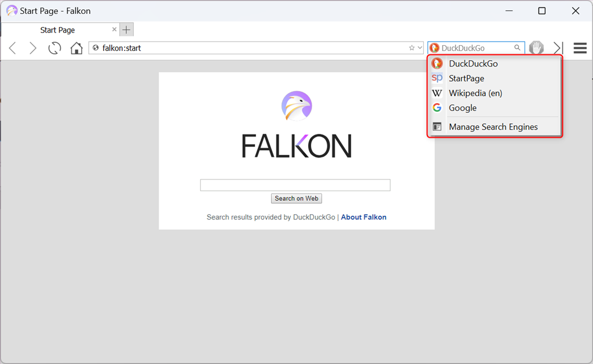The image size is (593, 364).
Task: Choose Wikipedia (en) search engine
Action: 495,93
